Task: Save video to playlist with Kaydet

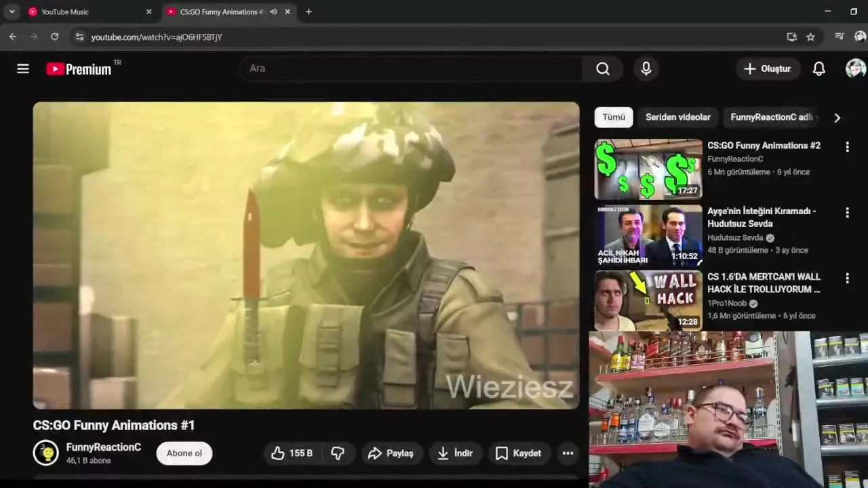Action: (519, 453)
